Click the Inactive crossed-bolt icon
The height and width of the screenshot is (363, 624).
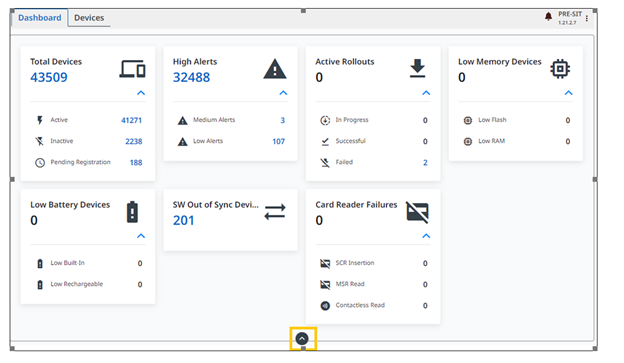[x=39, y=141]
